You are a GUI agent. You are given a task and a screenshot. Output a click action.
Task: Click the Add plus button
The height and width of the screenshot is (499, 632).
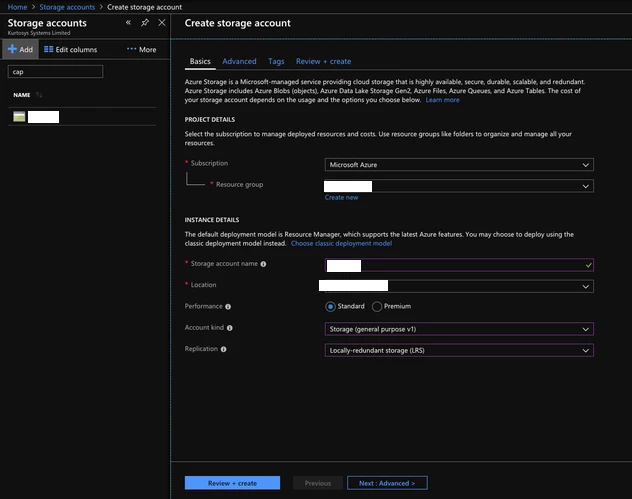[x=20, y=49]
